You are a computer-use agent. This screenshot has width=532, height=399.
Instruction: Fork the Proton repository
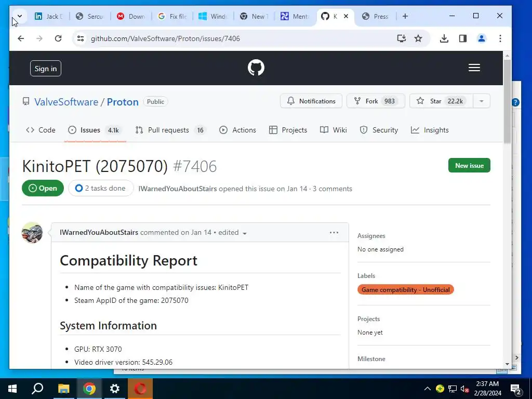coord(376,101)
